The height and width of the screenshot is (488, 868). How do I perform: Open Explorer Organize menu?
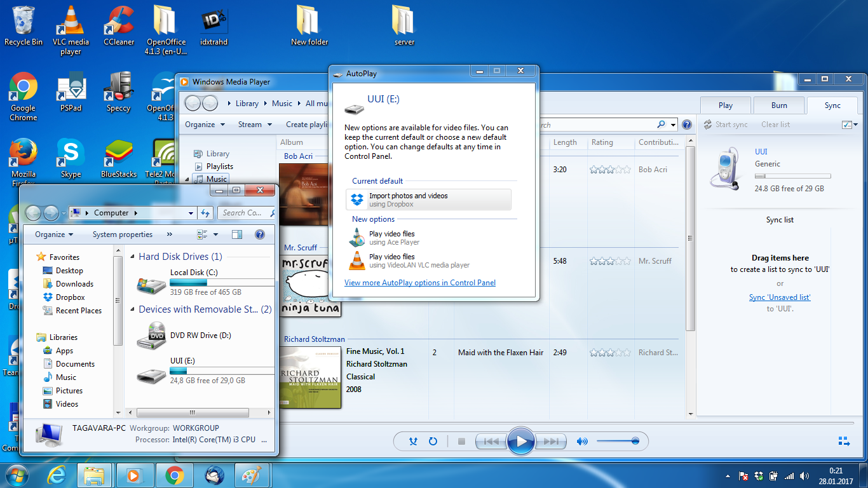54,234
